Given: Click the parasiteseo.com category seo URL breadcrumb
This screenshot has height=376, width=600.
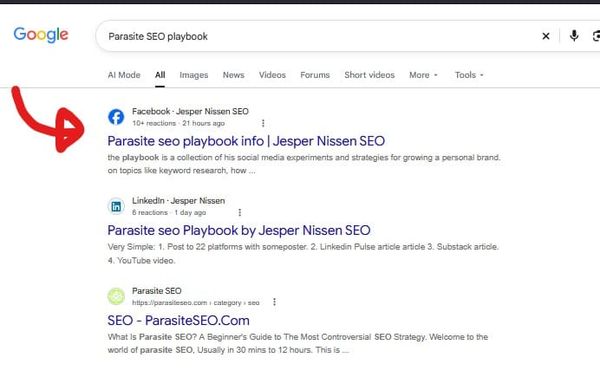Looking at the screenshot, I should pyautogui.click(x=196, y=303).
